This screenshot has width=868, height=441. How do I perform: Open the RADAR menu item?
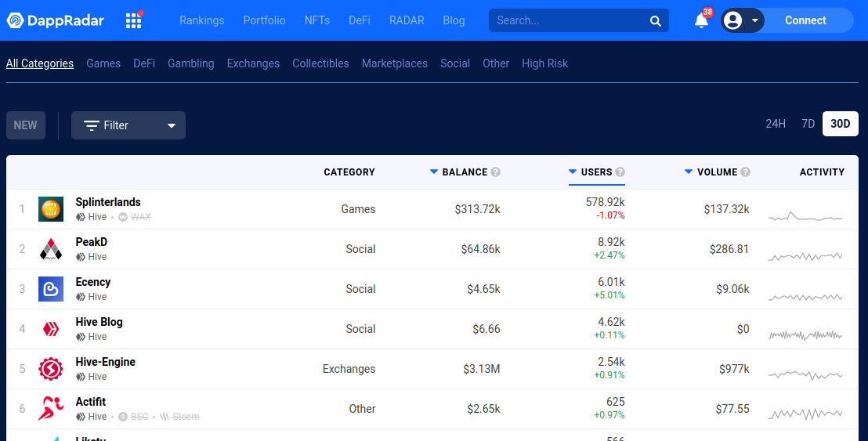click(407, 20)
